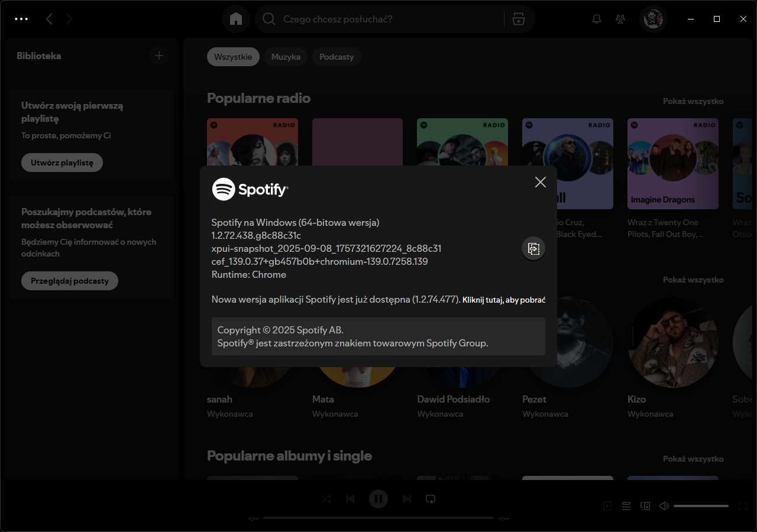Viewport: 757px width, 532px height.
Task: Open the Kizo artist photo
Action: tap(673, 342)
